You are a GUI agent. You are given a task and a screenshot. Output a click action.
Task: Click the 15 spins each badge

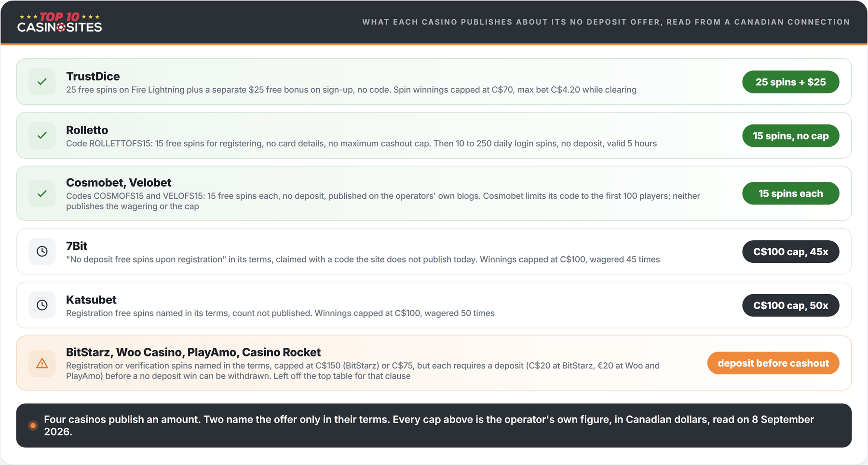(790, 193)
